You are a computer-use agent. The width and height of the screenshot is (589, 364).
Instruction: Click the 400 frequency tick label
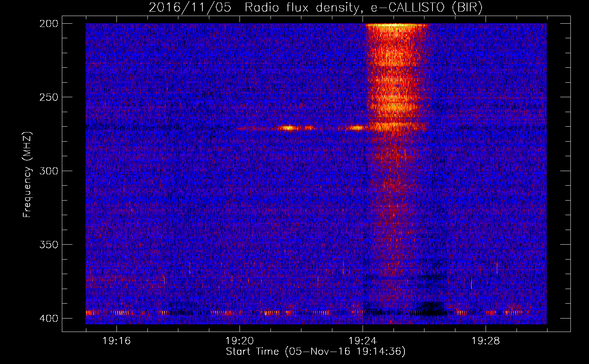[x=48, y=318]
